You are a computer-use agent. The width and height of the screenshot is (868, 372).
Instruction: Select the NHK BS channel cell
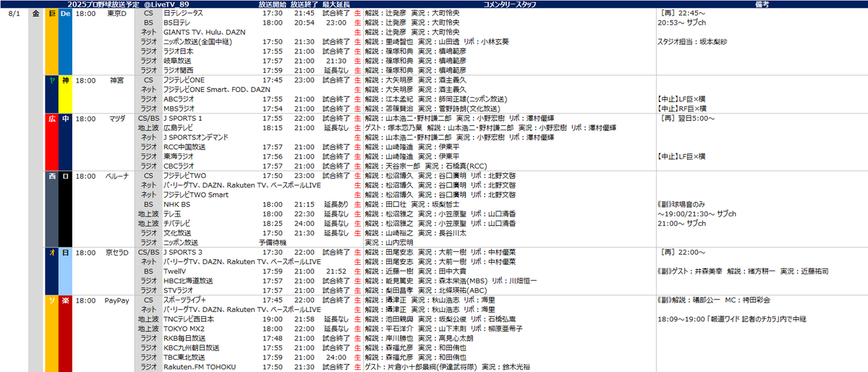[176, 204]
